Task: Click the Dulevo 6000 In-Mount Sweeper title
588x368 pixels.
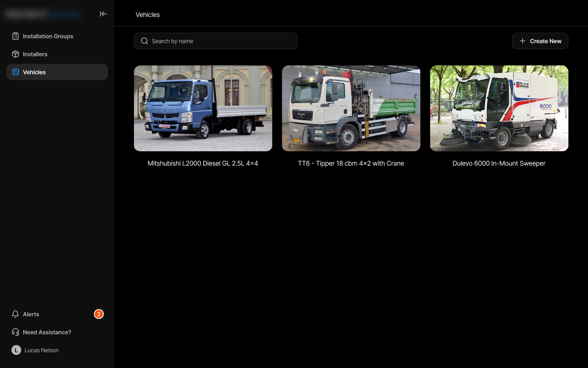Action: (499, 163)
